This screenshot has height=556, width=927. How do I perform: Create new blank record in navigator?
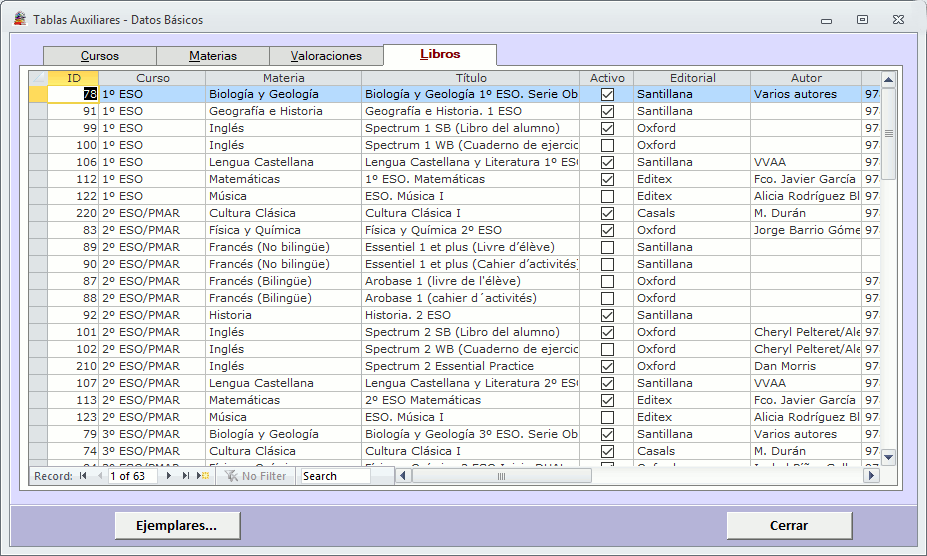[x=203, y=476]
